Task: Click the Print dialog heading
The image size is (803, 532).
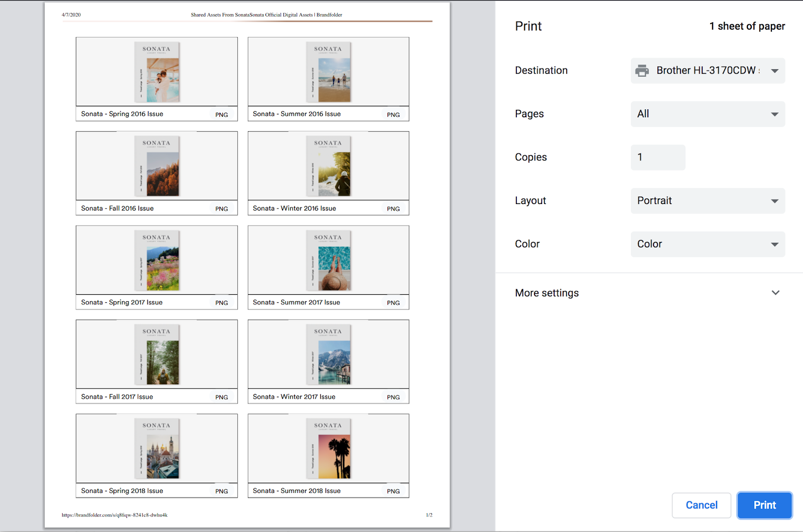Action: click(528, 26)
